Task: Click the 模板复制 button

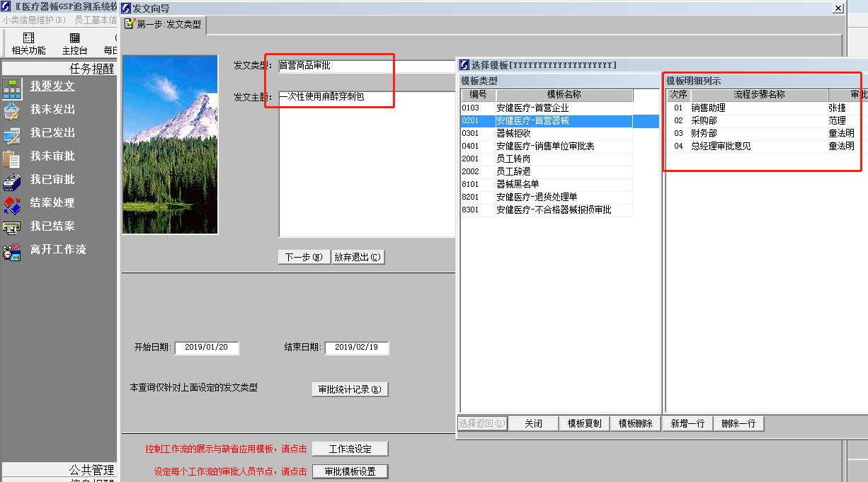Action: coord(584,423)
